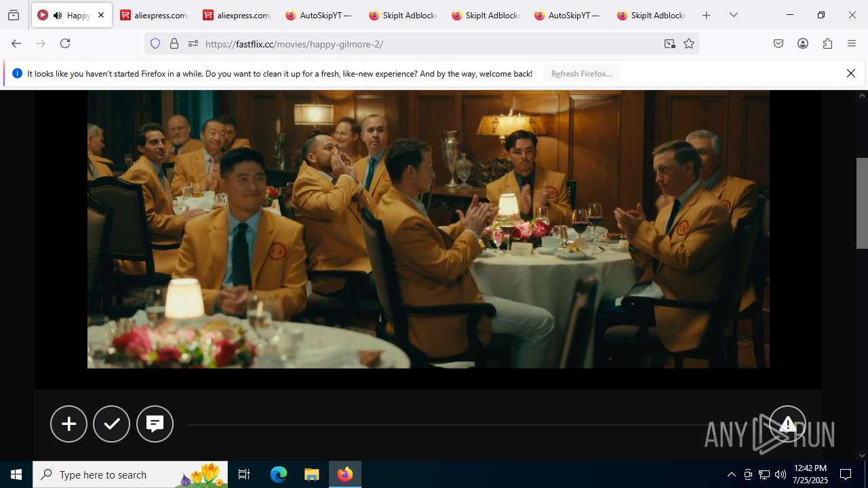Viewport: 868px width, 488px height.
Task: Show hidden system tray icons
Action: (731, 474)
